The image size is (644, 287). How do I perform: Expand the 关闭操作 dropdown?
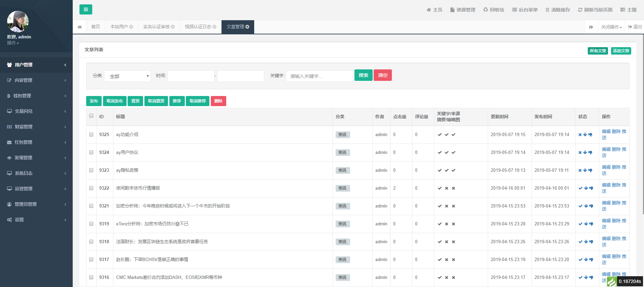(611, 27)
